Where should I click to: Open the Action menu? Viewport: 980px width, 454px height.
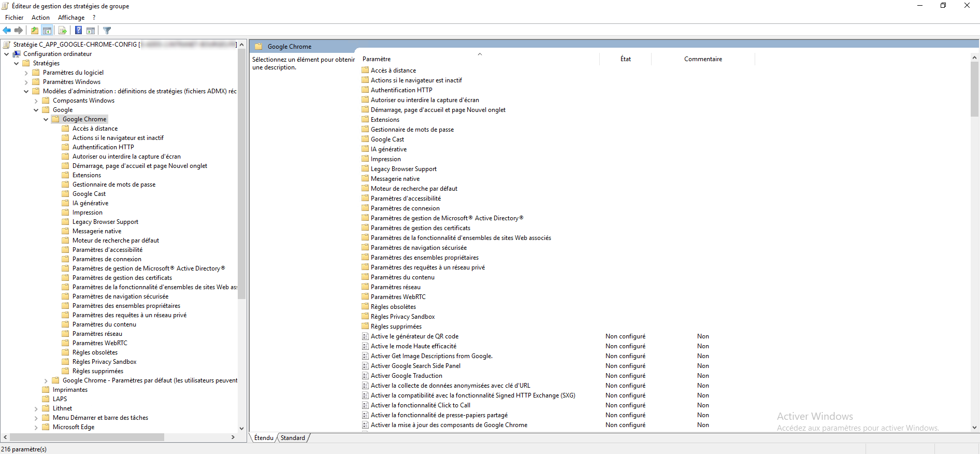pos(40,18)
